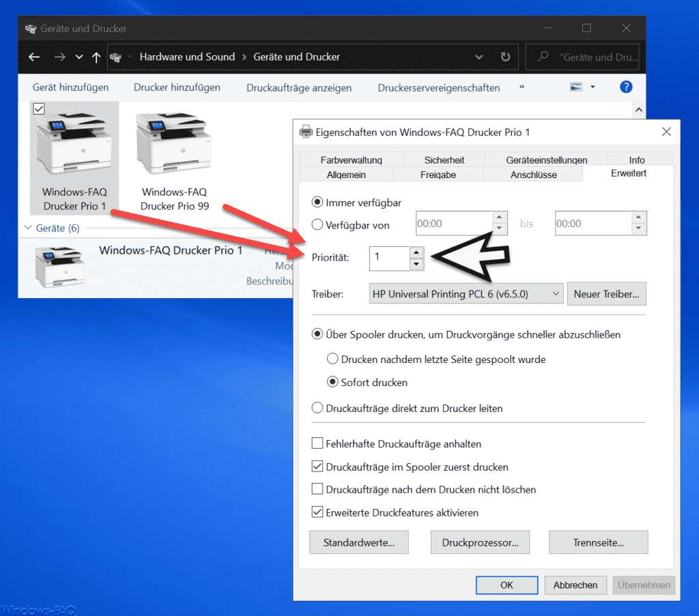Switch to the Freigabe tab

click(x=438, y=174)
